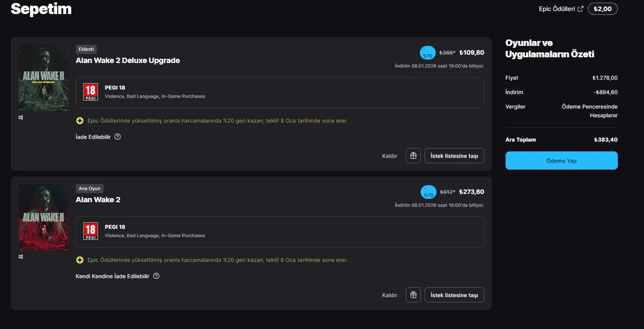Image resolution: width=644 pixels, height=329 pixels.
Task: Click the PEGI 18 rating badge for Alan Wake 2
Action: pyautogui.click(x=91, y=231)
